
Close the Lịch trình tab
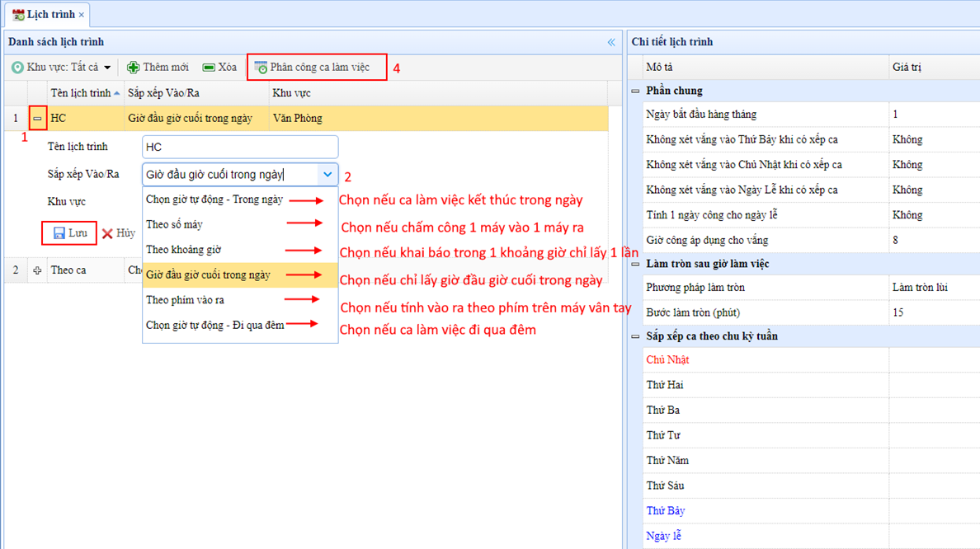pyautogui.click(x=81, y=15)
